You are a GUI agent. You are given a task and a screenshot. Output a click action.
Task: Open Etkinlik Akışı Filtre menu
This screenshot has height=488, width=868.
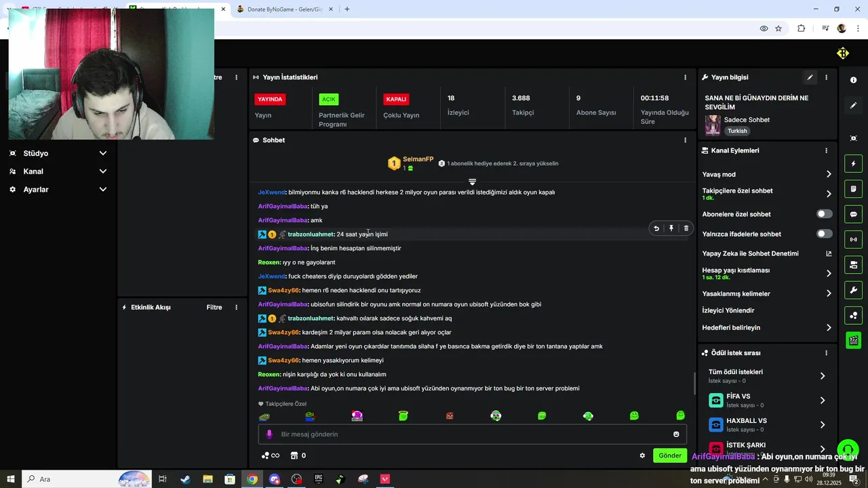214,307
